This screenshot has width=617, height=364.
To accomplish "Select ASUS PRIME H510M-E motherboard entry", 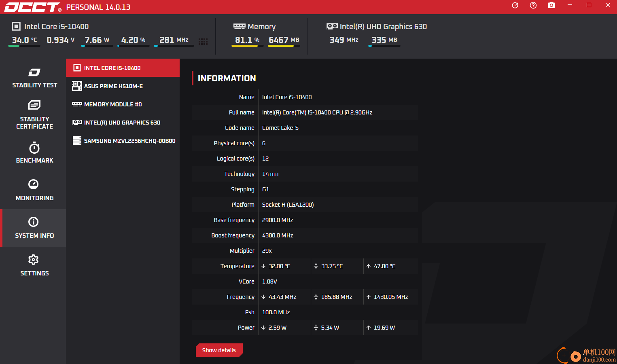I will (x=123, y=86).
